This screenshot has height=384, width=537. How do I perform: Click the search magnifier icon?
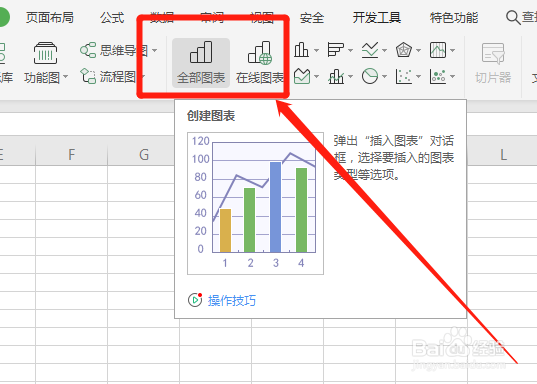pyautogui.click(x=513, y=17)
